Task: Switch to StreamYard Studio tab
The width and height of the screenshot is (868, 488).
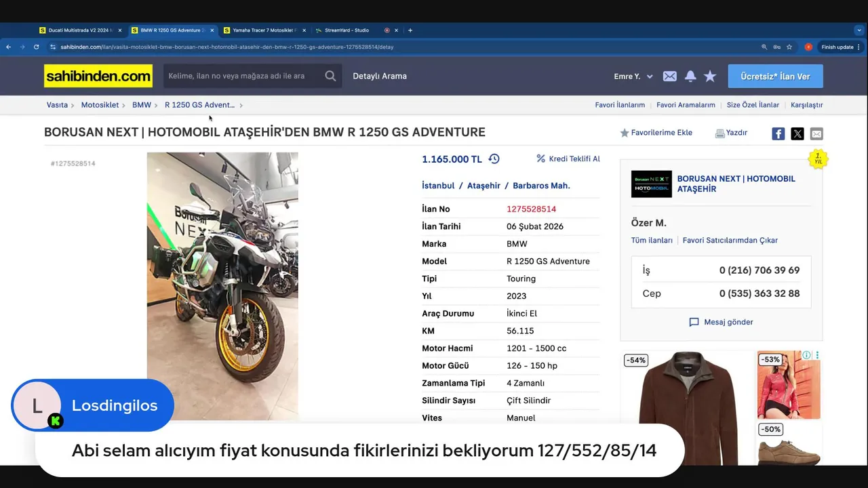Action: coord(346,30)
